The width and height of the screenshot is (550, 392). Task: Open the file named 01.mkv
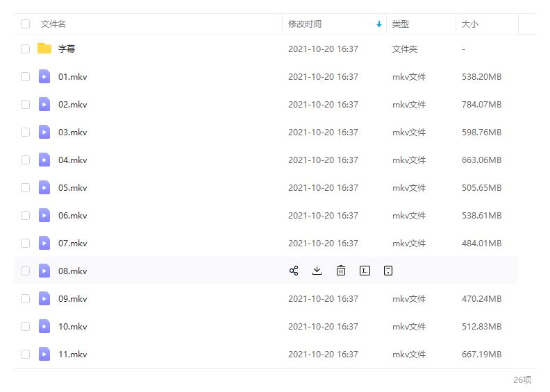tap(73, 76)
